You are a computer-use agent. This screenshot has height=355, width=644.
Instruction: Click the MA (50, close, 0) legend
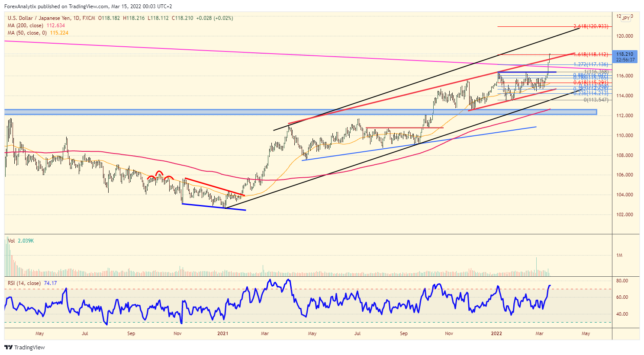(27, 33)
